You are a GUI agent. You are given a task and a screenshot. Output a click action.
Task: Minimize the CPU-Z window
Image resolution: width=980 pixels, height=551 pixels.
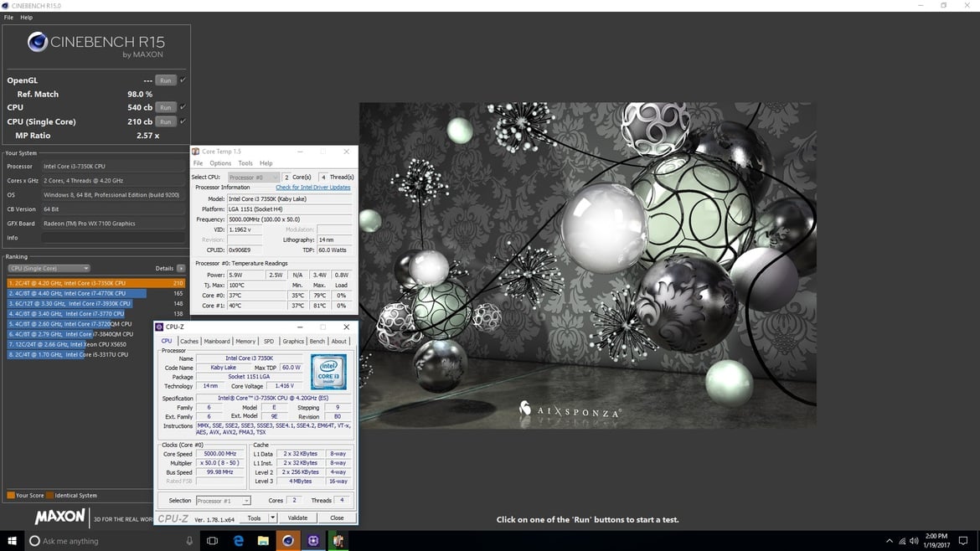tap(300, 327)
